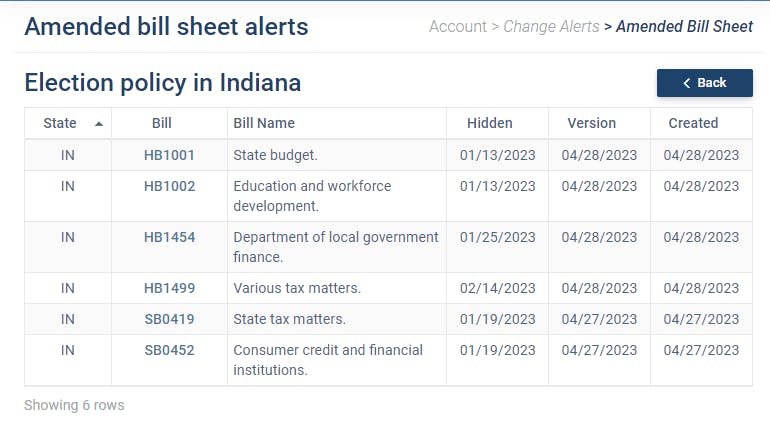This screenshot has width=770, height=422.
Task: Click the Back button
Action: coord(704,83)
